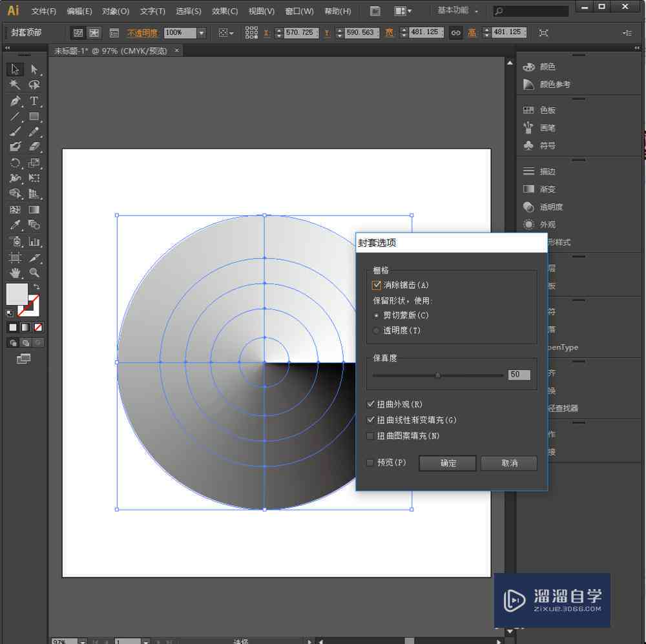Pick the Blend tool
This screenshot has height=644, width=646.
pos(34,225)
